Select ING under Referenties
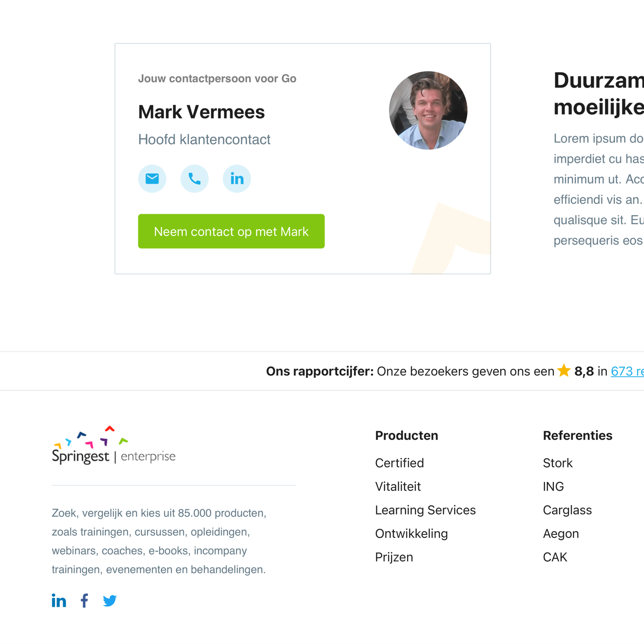The height and width of the screenshot is (644, 644). [x=553, y=487]
